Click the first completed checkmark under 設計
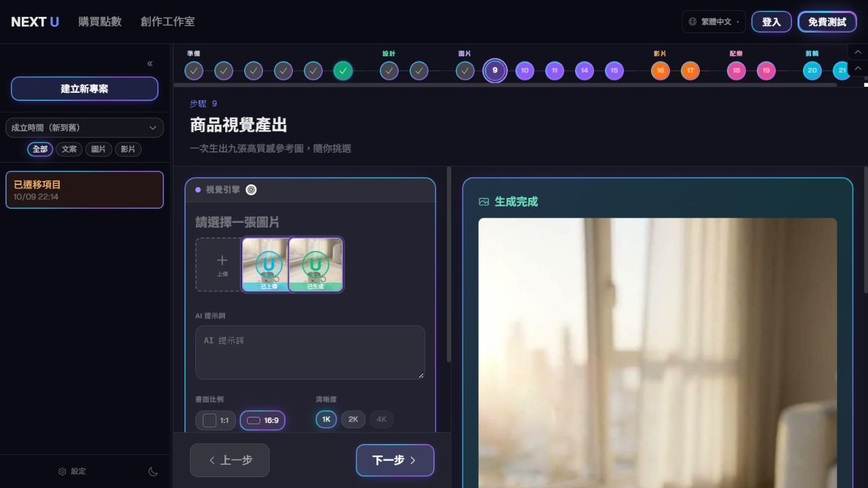The width and height of the screenshot is (868, 488). 389,70
